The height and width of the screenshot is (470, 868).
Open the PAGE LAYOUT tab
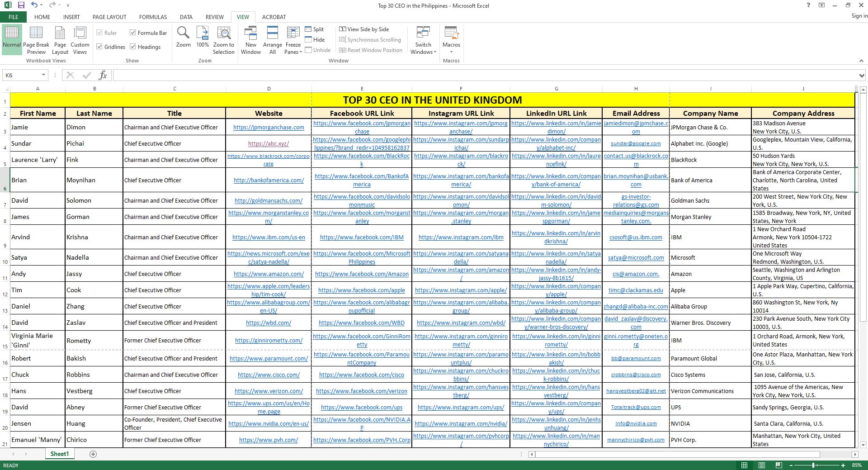click(x=109, y=17)
